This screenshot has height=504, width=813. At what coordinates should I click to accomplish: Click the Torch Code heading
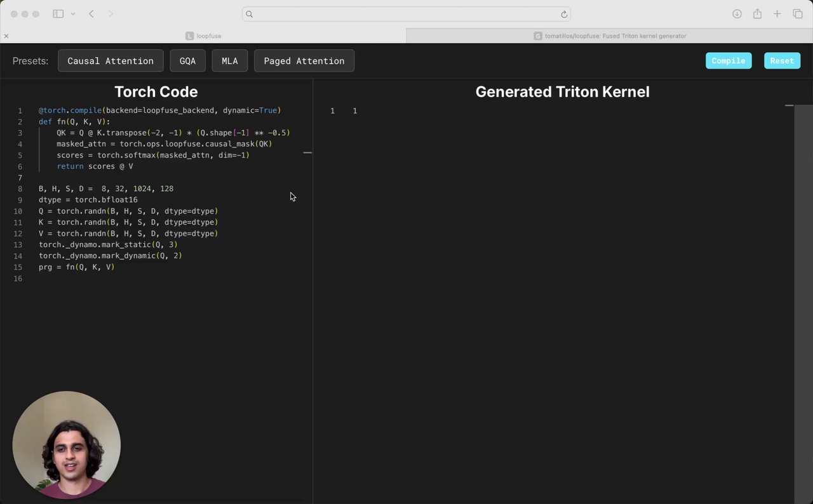(156, 92)
